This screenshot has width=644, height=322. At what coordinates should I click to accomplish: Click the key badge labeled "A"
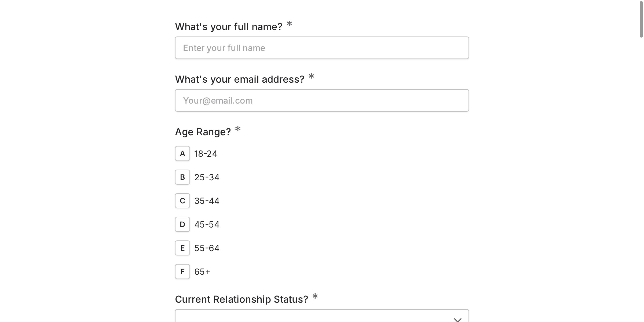click(x=182, y=153)
